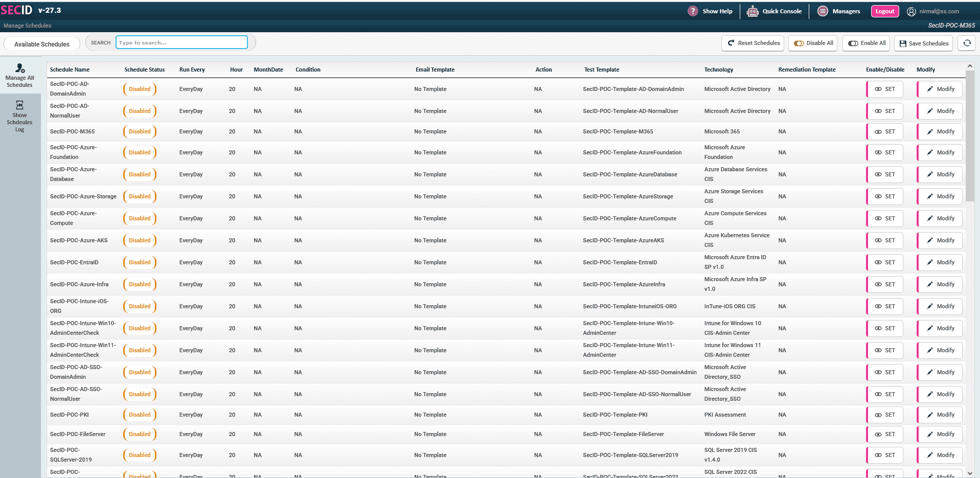Click Save Schedules disk icon button
Viewport: 980px width, 478px height.
coord(924,43)
